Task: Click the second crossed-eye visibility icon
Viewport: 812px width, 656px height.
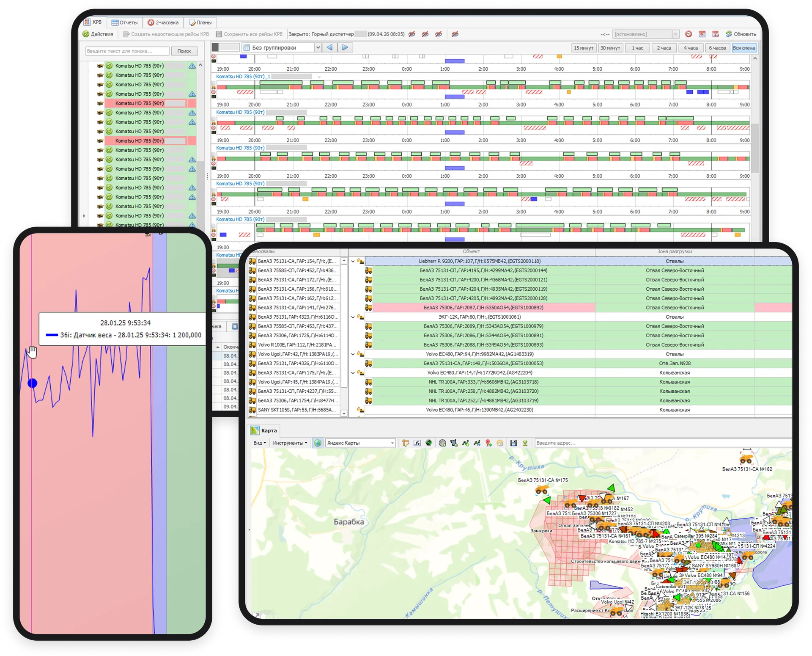Action: 425,34
